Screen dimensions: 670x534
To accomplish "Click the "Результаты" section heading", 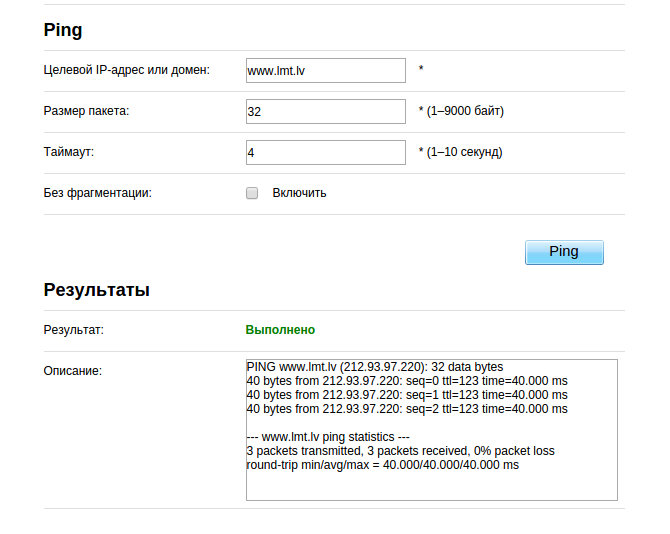I will point(97,290).
